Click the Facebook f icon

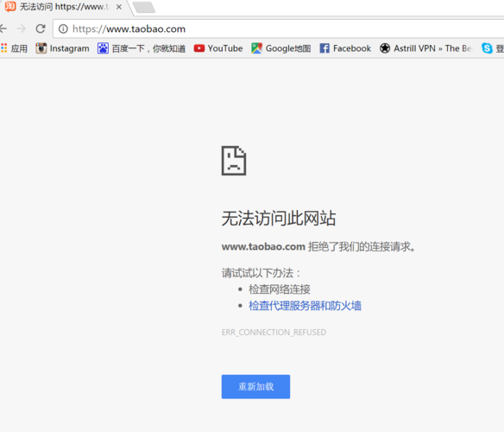324,48
